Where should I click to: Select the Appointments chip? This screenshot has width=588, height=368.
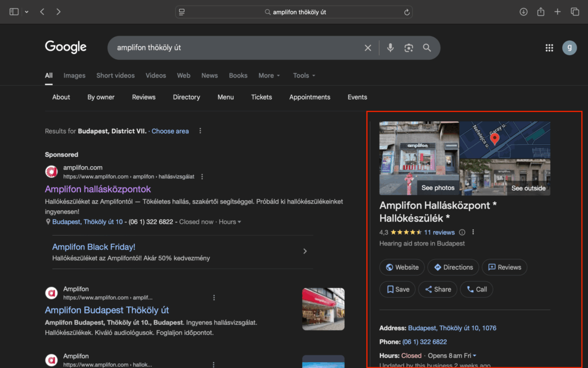pos(310,97)
